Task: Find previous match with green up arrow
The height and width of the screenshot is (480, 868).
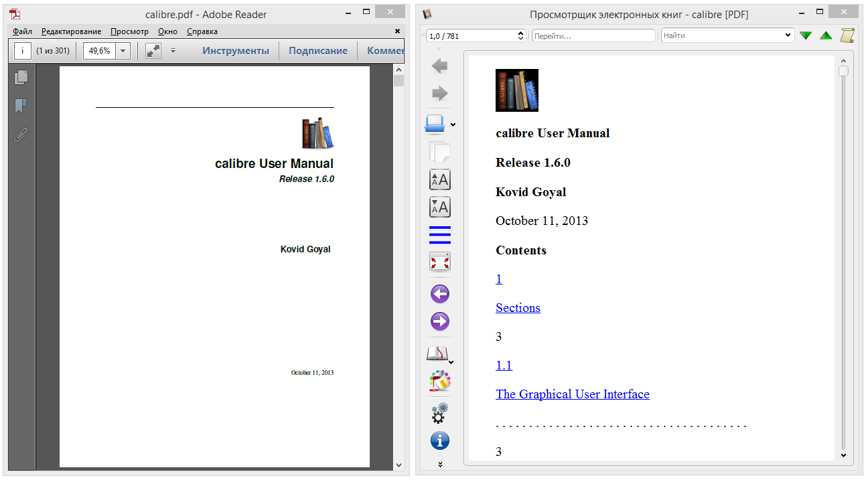Action: point(826,35)
